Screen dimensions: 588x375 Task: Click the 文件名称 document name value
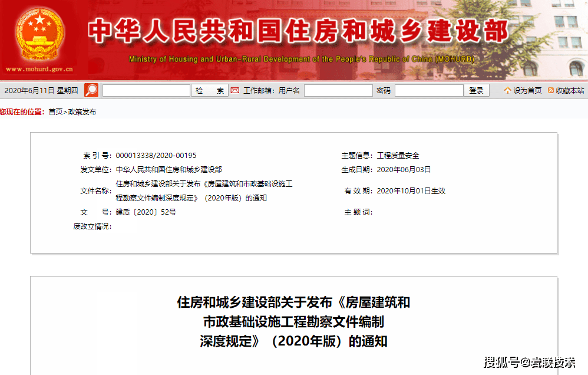[204, 190]
